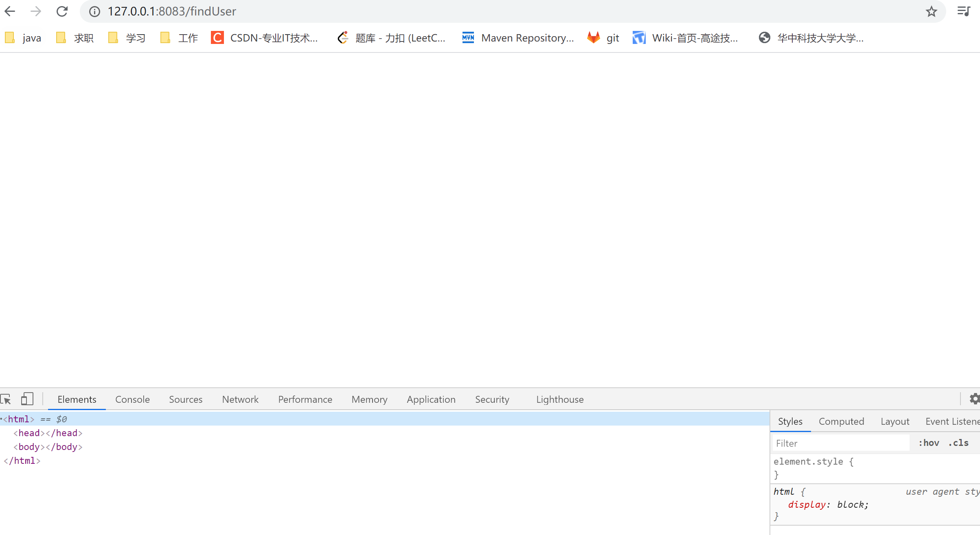Open the Computed styles tab

coord(841,421)
